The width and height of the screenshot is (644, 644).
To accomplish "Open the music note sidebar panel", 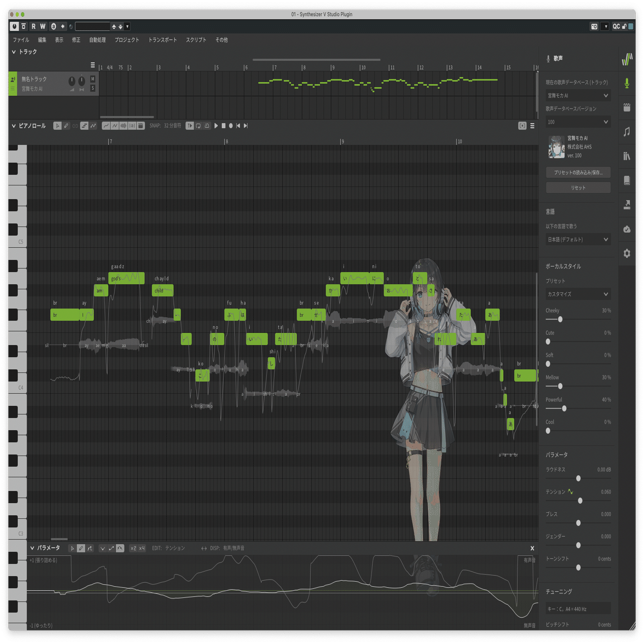I will pyautogui.click(x=627, y=132).
